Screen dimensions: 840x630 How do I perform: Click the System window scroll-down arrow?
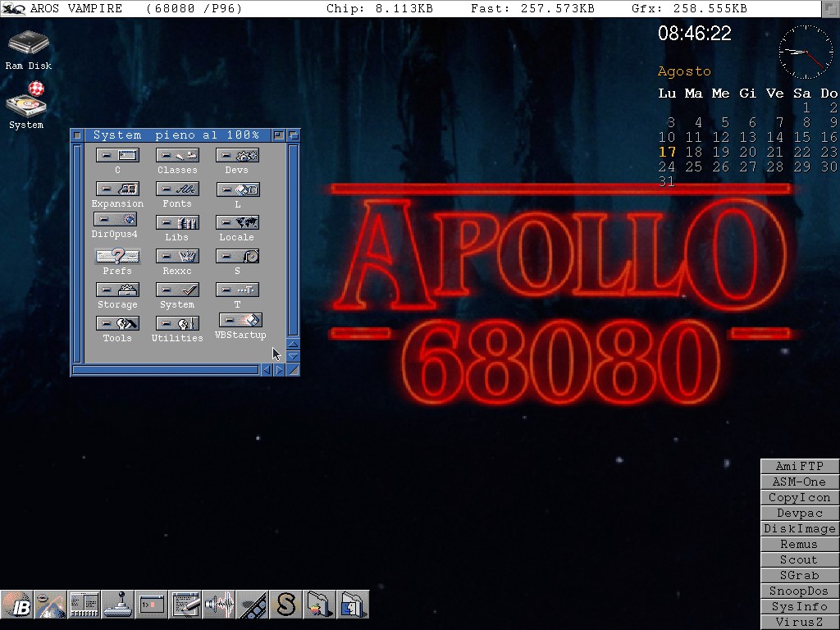coord(293,357)
